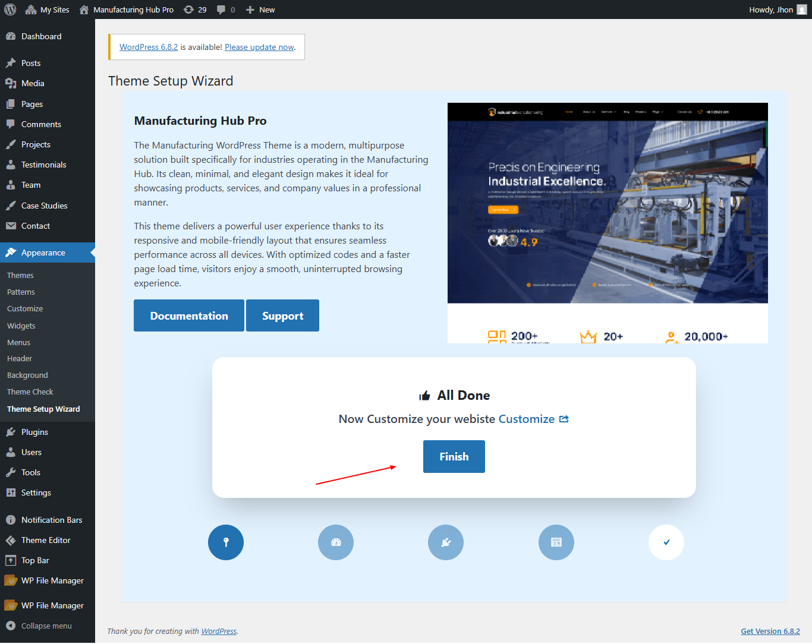Click the Comments icon in sidebar
This screenshot has height=644, width=812.
[x=11, y=124]
